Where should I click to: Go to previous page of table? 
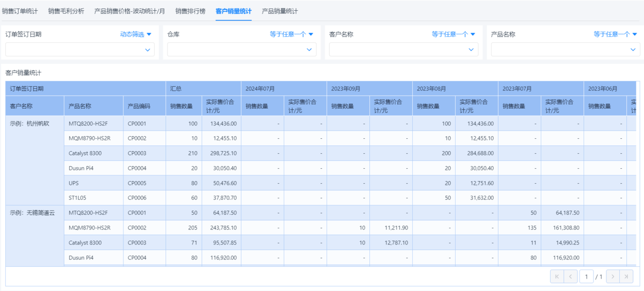click(x=570, y=277)
